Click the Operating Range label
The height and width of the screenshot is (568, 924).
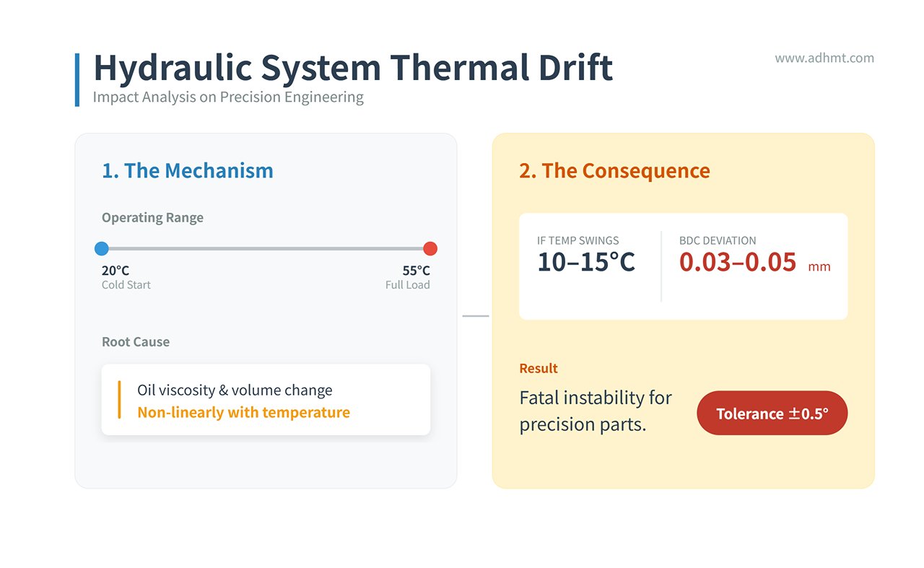click(152, 218)
